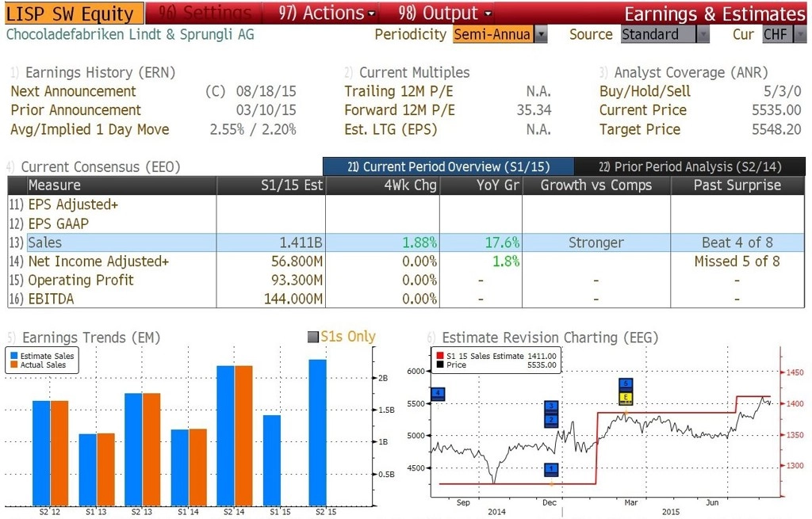Click the red S1 15 Sales Estimate legend icon

(439, 356)
